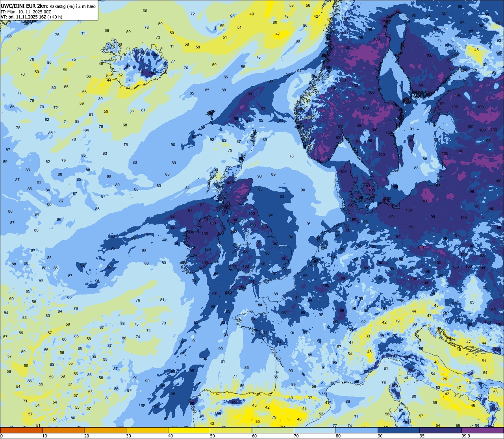The width and height of the screenshot is (504, 439).
Task: Select the bright yellow 40–50 legend swatch
Action: [x=189, y=430]
